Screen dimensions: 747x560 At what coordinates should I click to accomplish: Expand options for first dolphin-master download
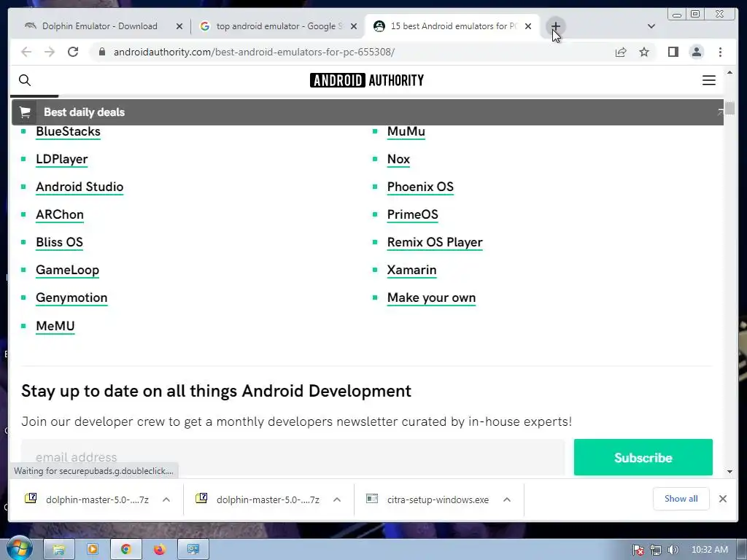pyautogui.click(x=166, y=499)
